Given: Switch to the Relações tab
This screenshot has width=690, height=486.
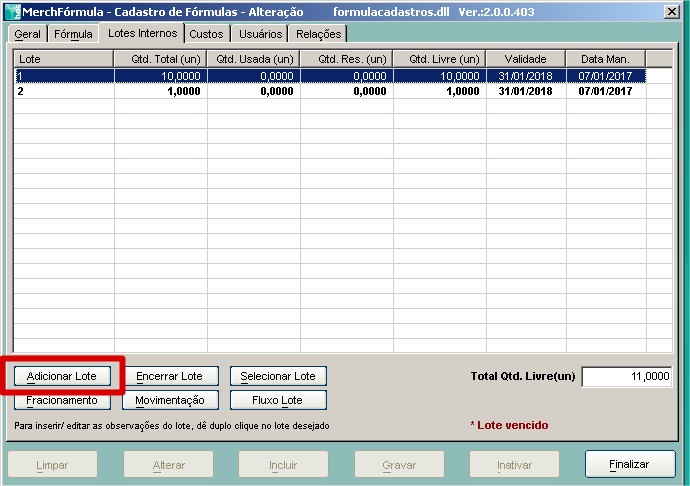Looking at the screenshot, I should [319, 34].
